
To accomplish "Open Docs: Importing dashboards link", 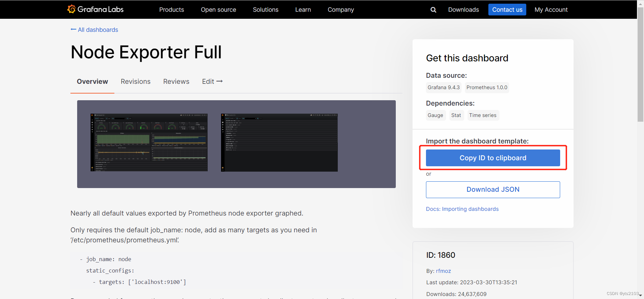I will point(462,209).
